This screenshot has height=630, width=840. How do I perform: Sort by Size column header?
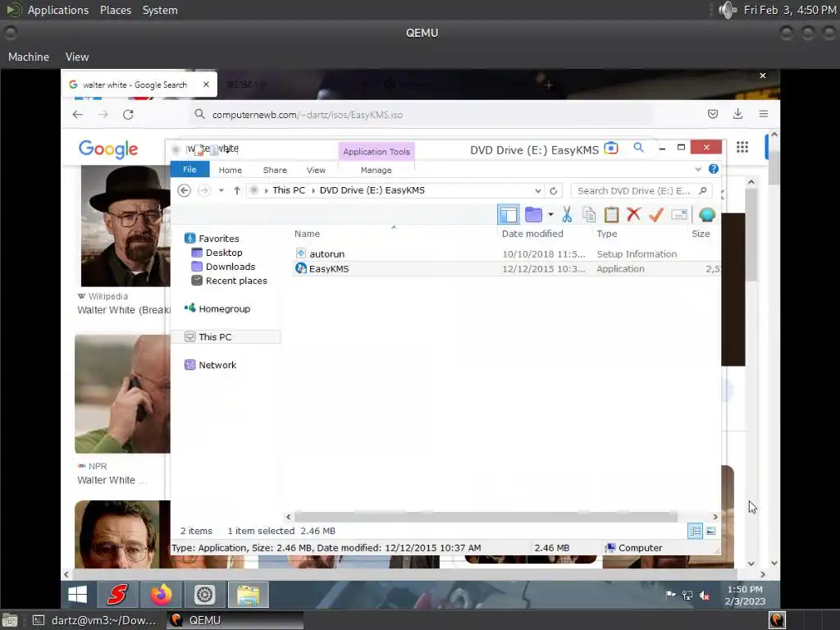point(701,234)
